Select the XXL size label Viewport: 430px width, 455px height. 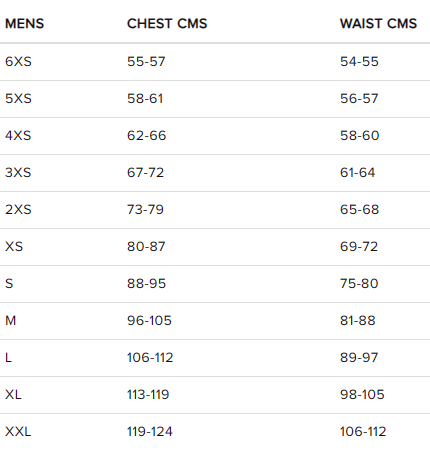pyautogui.click(x=18, y=432)
